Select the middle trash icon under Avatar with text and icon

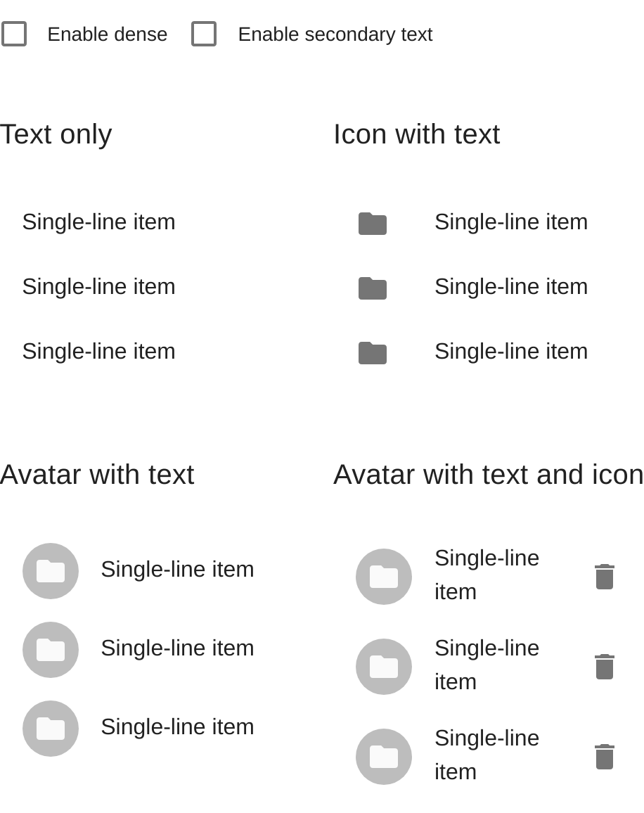(605, 666)
